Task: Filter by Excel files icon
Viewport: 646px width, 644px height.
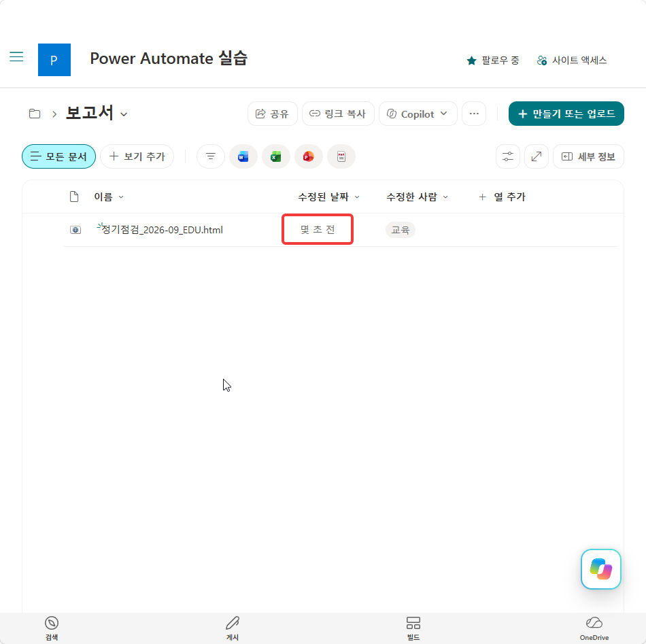Action: 275,156
